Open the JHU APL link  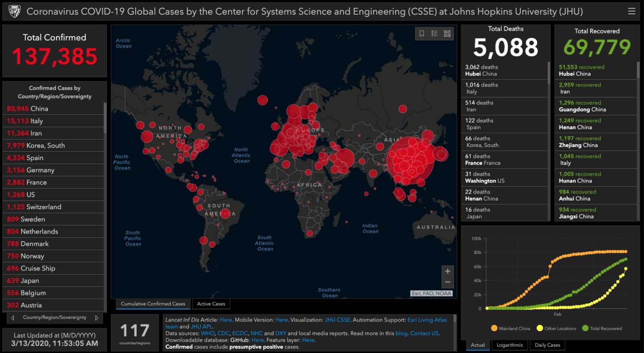[x=202, y=327]
